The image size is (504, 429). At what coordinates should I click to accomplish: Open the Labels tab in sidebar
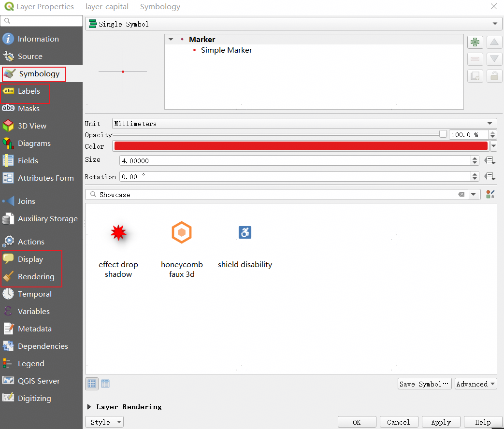point(29,91)
